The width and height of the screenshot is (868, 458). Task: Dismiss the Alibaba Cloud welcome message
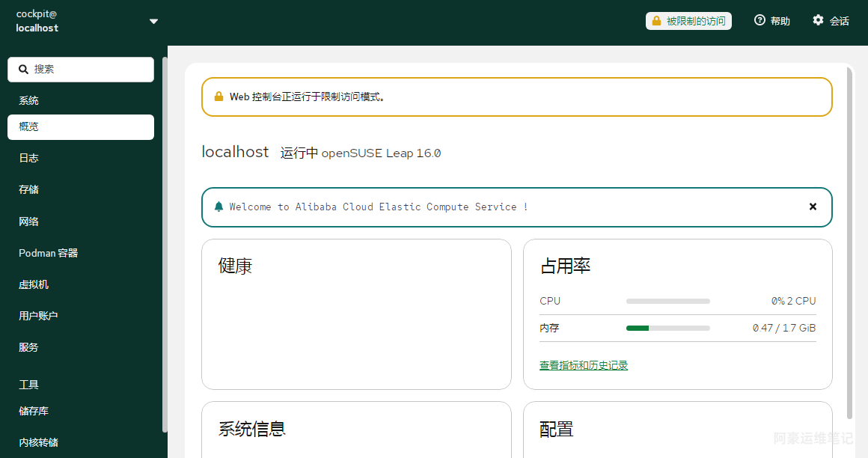[x=813, y=207]
